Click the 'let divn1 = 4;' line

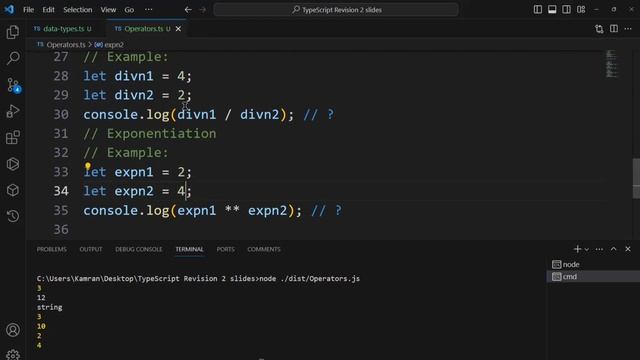tap(137, 76)
